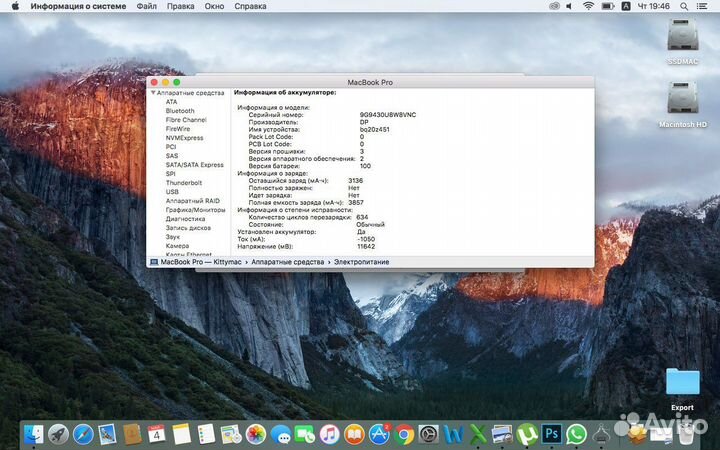Launch Google Chrome from the dock
The height and width of the screenshot is (450, 720).
click(x=404, y=434)
